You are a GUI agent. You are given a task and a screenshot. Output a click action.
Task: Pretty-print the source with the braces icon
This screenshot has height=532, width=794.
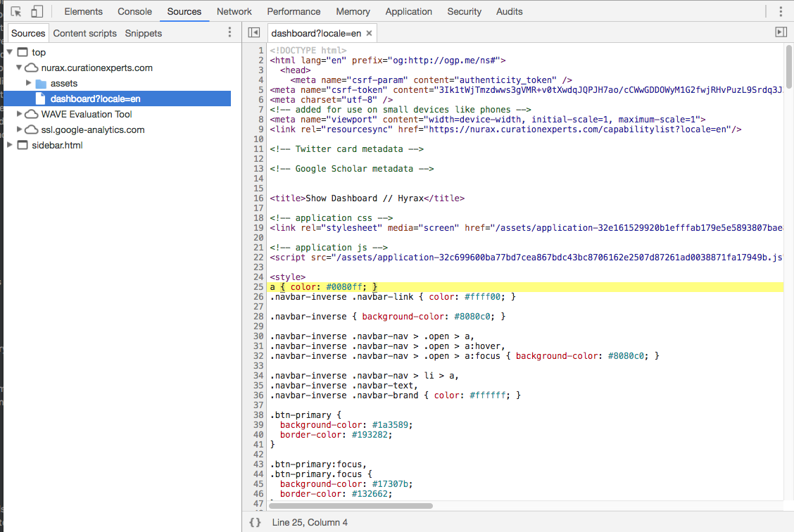point(256,522)
